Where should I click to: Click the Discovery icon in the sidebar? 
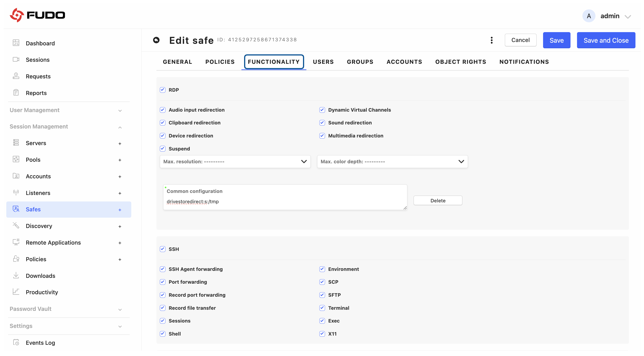[x=16, y=226]
